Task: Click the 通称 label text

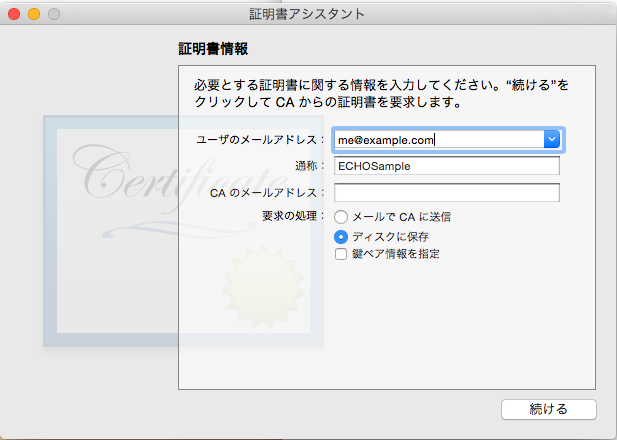Action: 310,166
